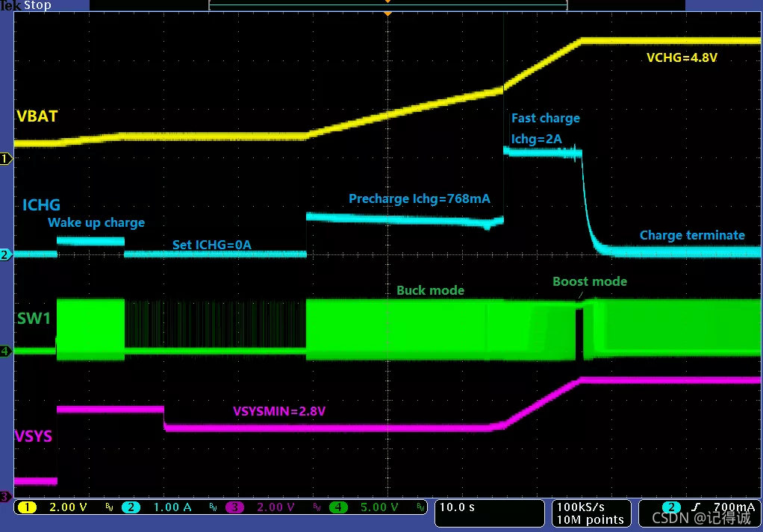Click the Precharge Ichg=768mA annotation
The image size is (763, 532).
click(x=420, y=199)
